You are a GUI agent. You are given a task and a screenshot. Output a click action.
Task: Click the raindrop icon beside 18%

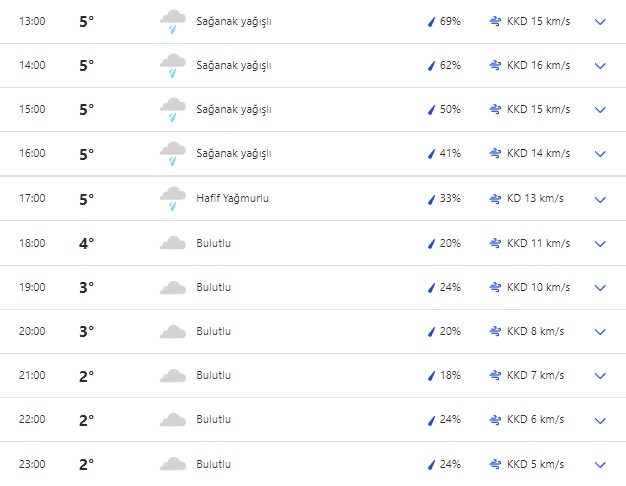click(x=432, y=376)
